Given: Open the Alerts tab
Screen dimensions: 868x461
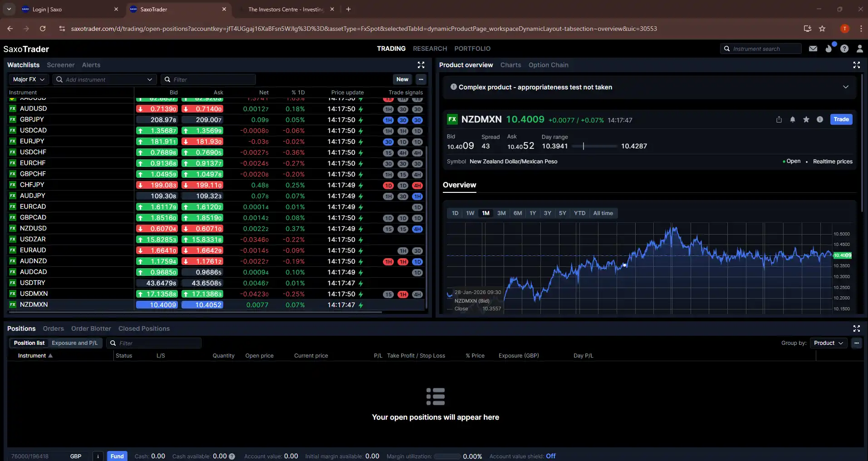Looking at the screenshot, I should (x=91, y=65).
